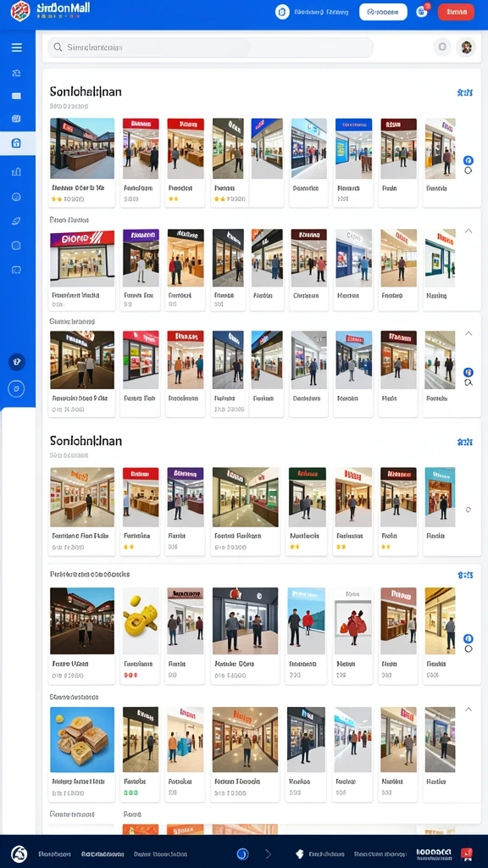The height and width of the screenshot is (868, 488).
Task: Focus the search input field at top
Action: [210, 47]
